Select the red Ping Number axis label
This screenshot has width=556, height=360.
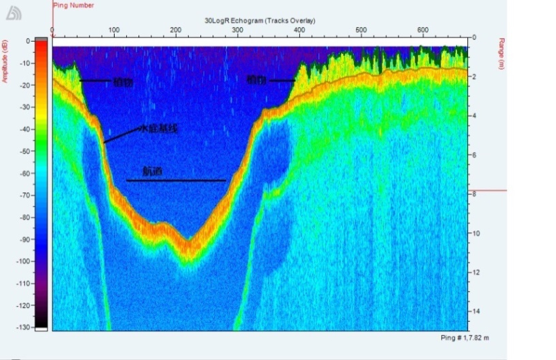pyautogui.click(x=74, y=5)
